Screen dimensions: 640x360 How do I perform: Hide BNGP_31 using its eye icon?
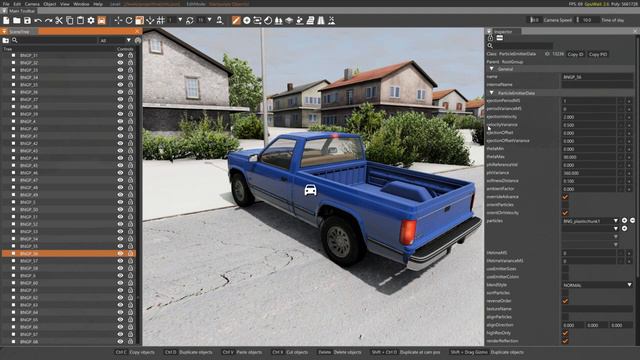tap(120, 55)
